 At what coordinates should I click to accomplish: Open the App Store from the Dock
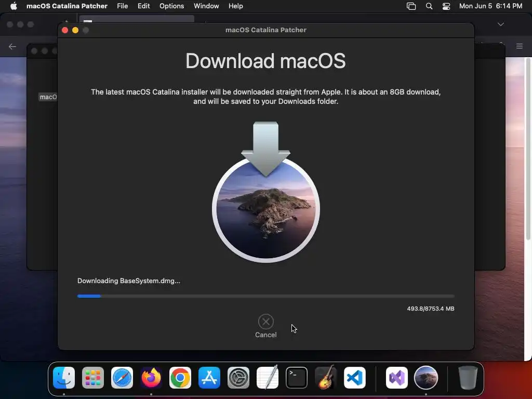tap(209, 378)
